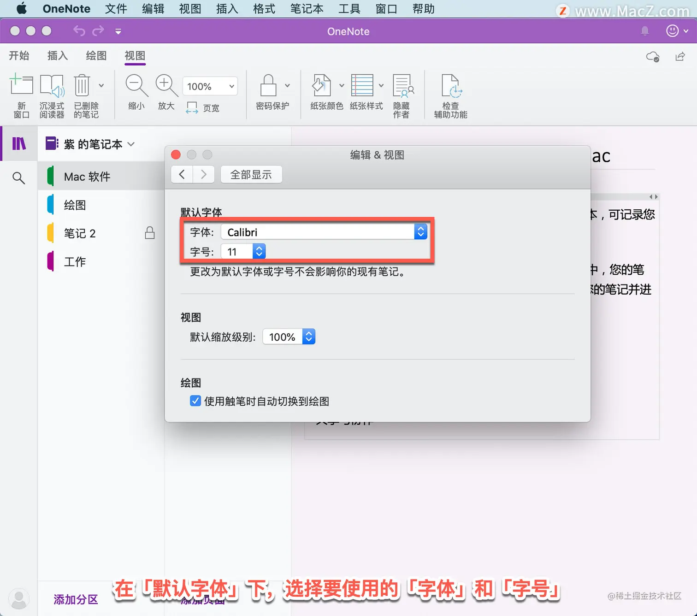Open the ribbon zoom 100% combo box
The height and width of the screenshot is (616, 697).
(210, 86)
